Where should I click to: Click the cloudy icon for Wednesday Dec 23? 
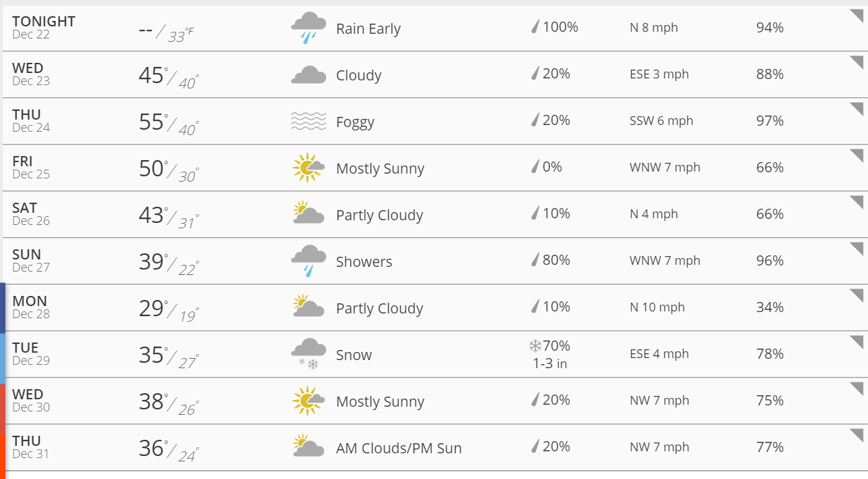tap(308, 75)
